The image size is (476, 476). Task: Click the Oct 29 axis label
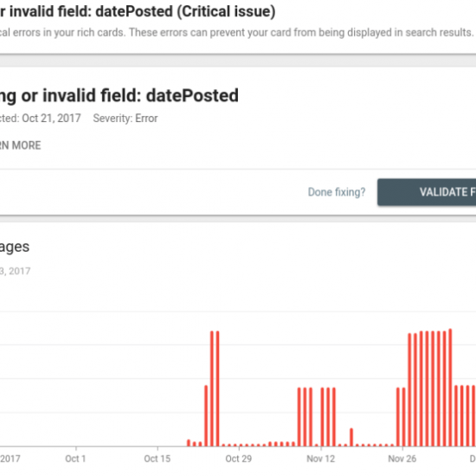239,459
